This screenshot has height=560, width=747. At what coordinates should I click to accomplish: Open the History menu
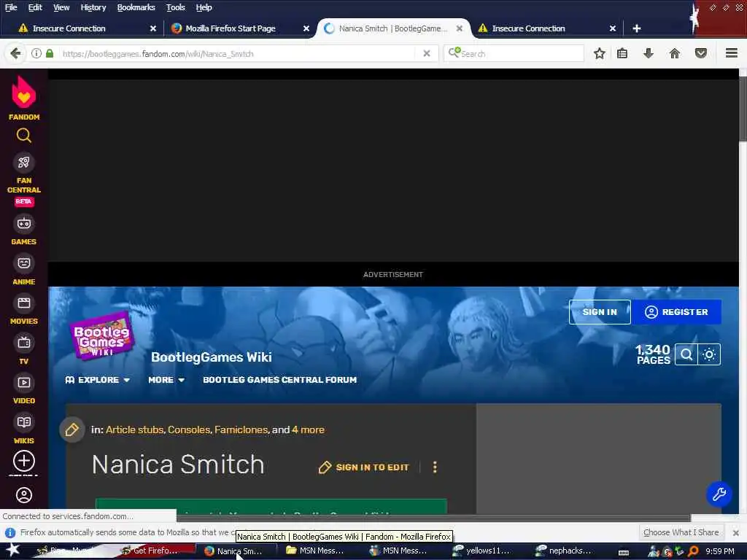pos(93,7)
